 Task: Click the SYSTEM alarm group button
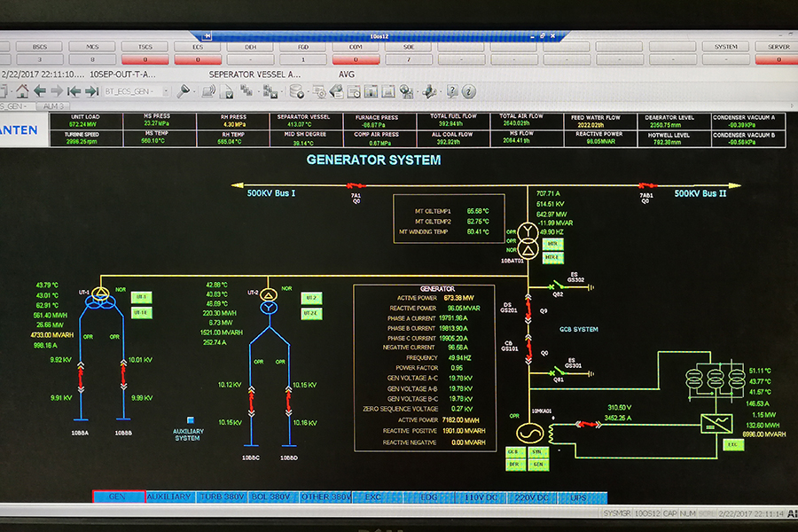click(725, 46)
